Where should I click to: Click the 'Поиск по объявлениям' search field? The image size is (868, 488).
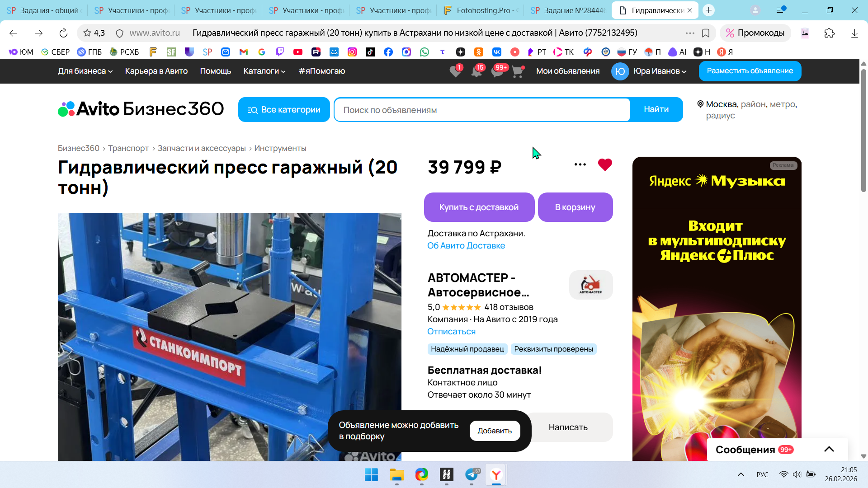click(481, 110)
